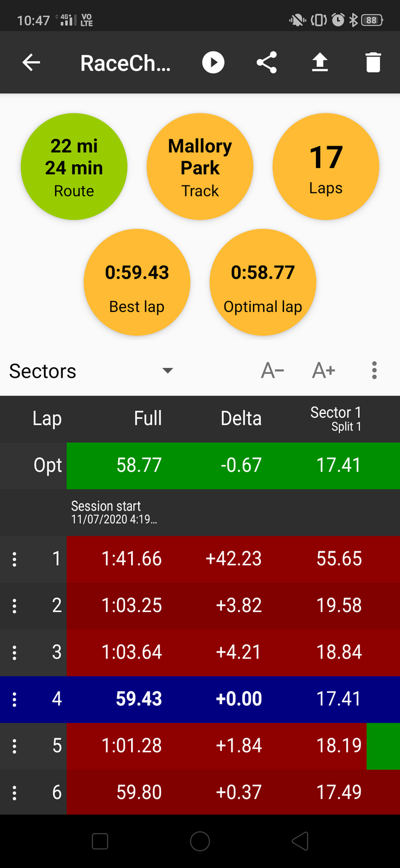Tap the Optimal lap 0:58.77 circle
This screenshot has height=868, width=400.
coord(263,282)
